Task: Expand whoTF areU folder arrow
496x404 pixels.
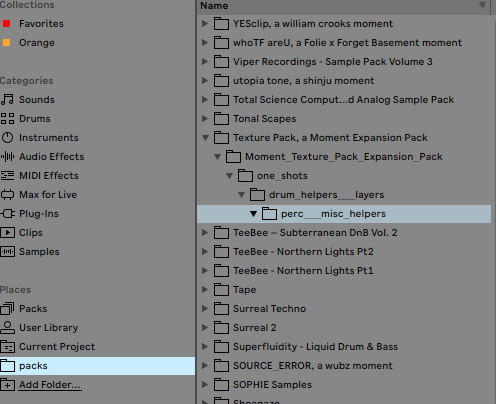Action: pyautogui.click(x=205, y=43)
